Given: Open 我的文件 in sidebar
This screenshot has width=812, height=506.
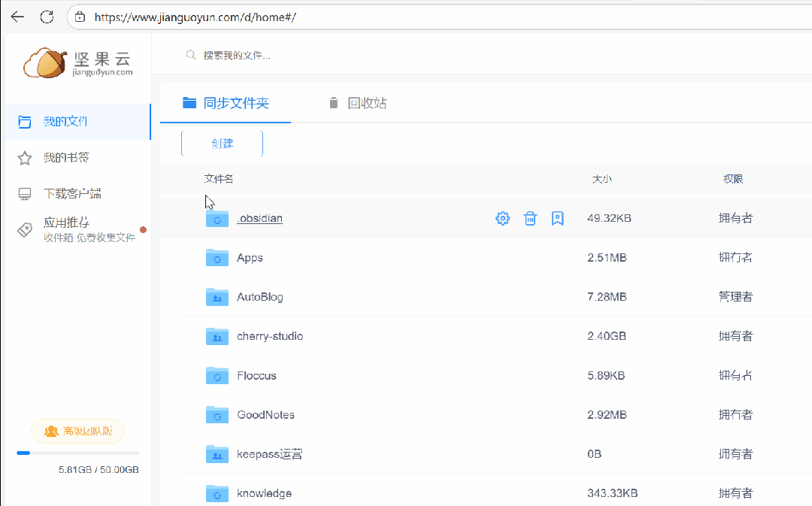Looking at the screenshot, I should click(x=77, y=122).
